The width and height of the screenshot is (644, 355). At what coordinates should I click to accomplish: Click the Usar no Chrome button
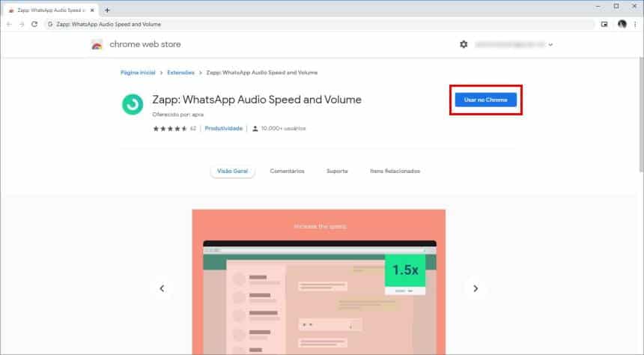click(485, 100)
